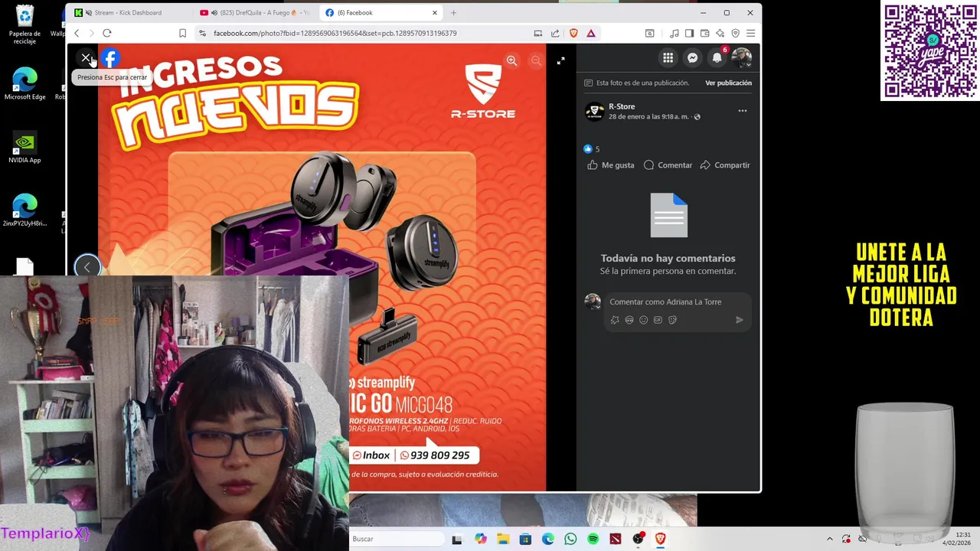Zoom in on the photo

click(511, 60)
